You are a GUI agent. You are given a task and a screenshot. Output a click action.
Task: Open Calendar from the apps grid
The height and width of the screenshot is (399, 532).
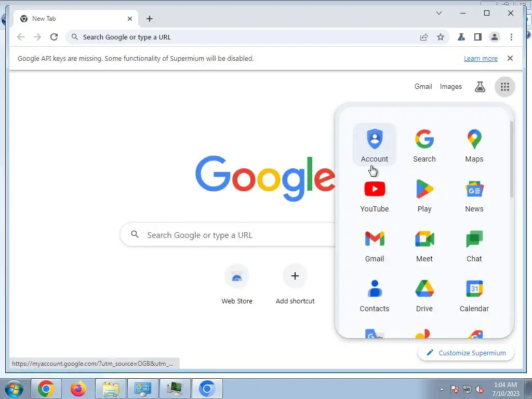474,295
